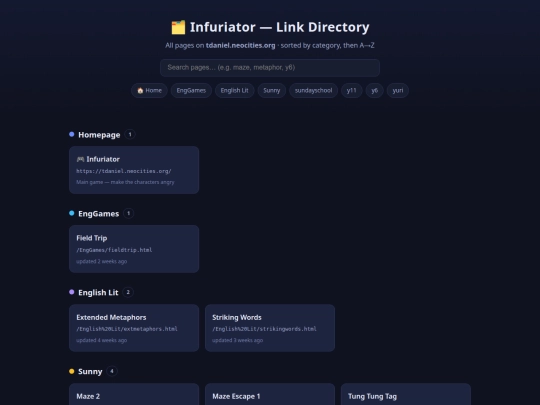Click 'updated 2 weeks ago' on Field Trip
540x405 pixels.
tap(102, 261)
